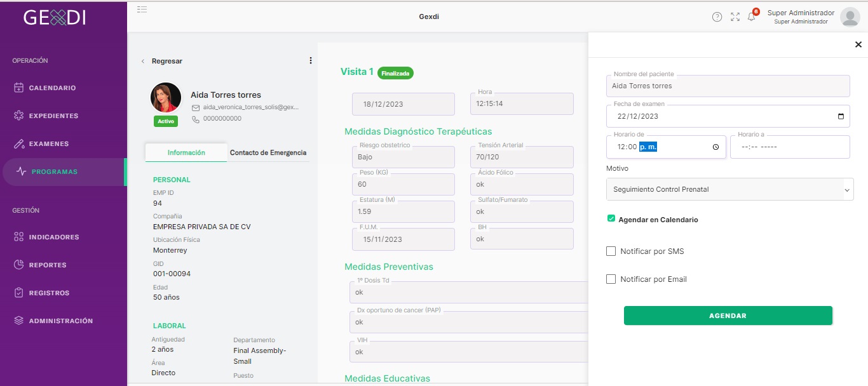Open the Administración layers icon
This screenshot has height=386, width=868.
click(19, 321)
